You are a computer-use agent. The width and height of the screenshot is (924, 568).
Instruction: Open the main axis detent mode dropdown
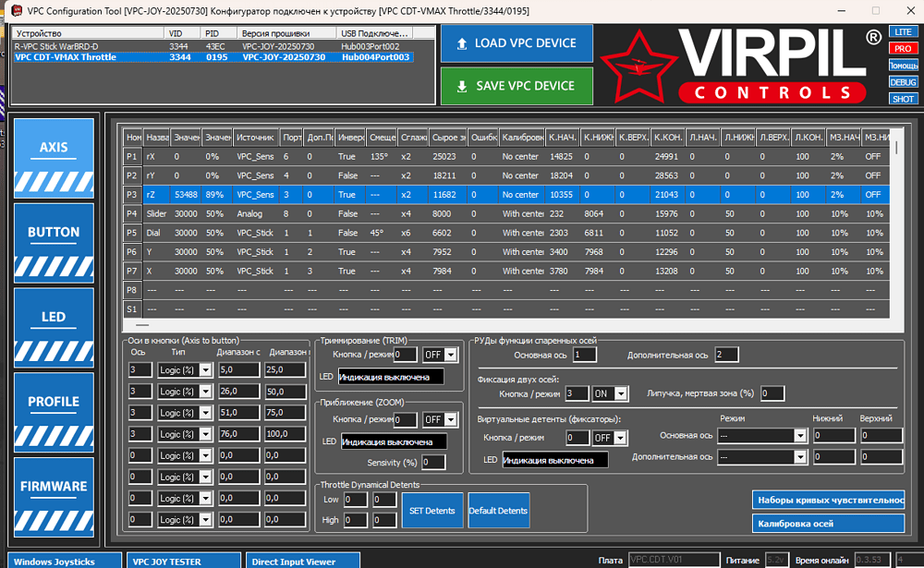pyautogui.click(x=761, y=435)
